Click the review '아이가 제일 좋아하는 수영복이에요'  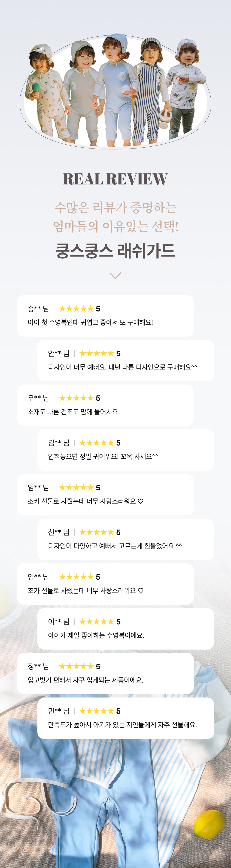coord(96,635)
